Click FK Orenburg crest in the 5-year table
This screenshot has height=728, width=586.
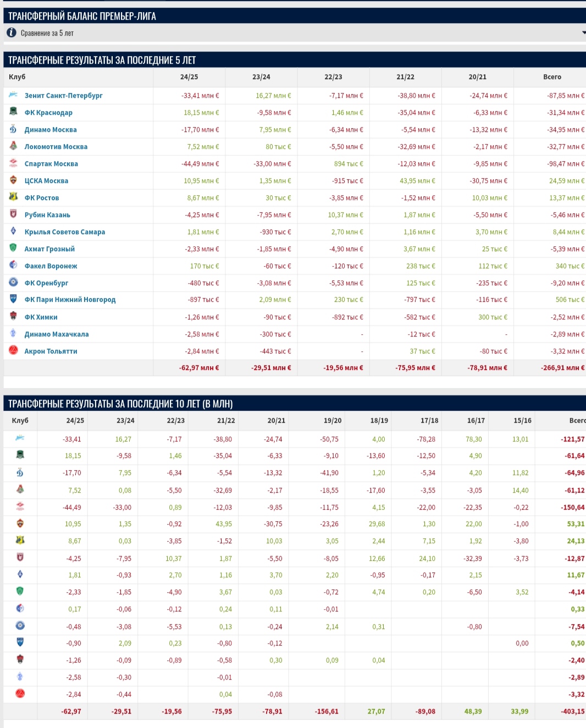13,282
